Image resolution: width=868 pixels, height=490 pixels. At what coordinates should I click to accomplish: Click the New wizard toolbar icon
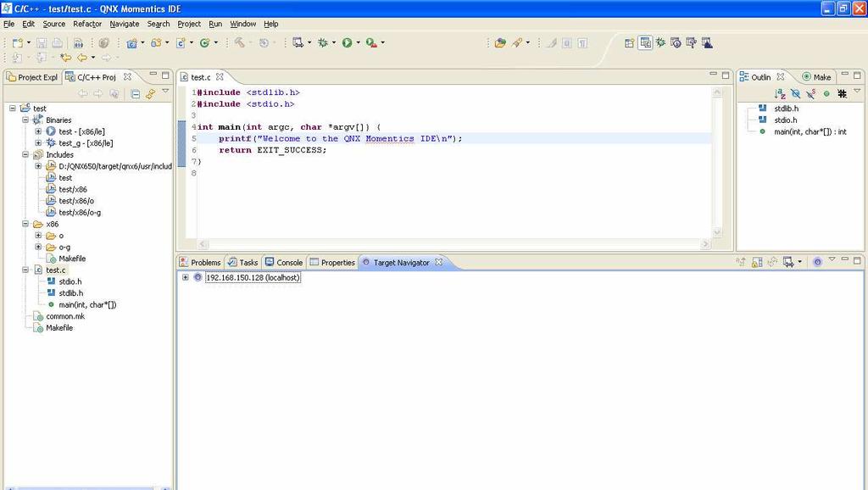(x=17, y=42)
